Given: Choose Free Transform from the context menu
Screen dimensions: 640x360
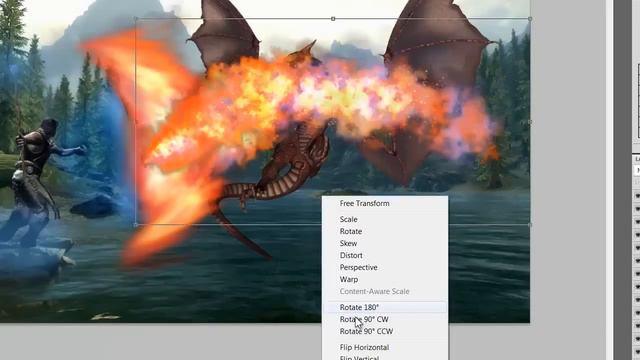Looking at the screenshot, I should click(x=364, y=203).
